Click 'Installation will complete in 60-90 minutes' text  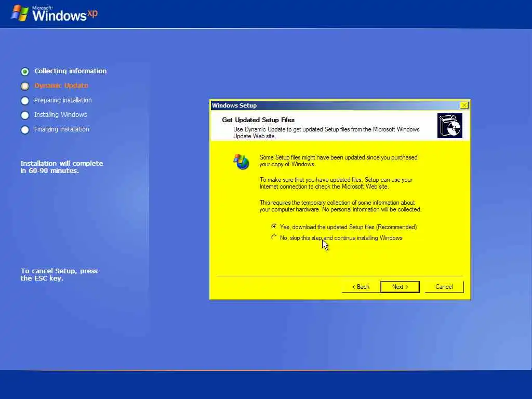[x=62, y=167]
